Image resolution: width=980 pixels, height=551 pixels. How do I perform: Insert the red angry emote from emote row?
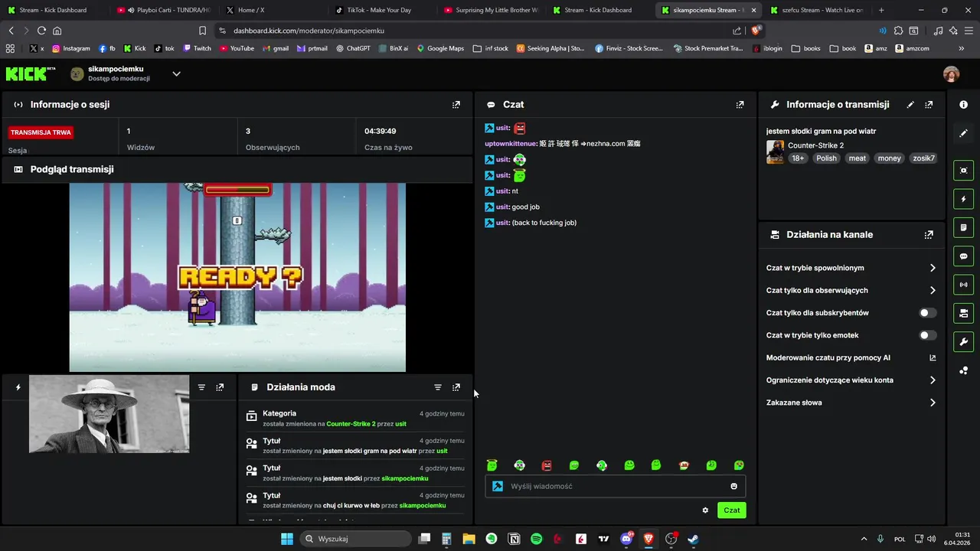pyautogui.click(x=547, y=465)
